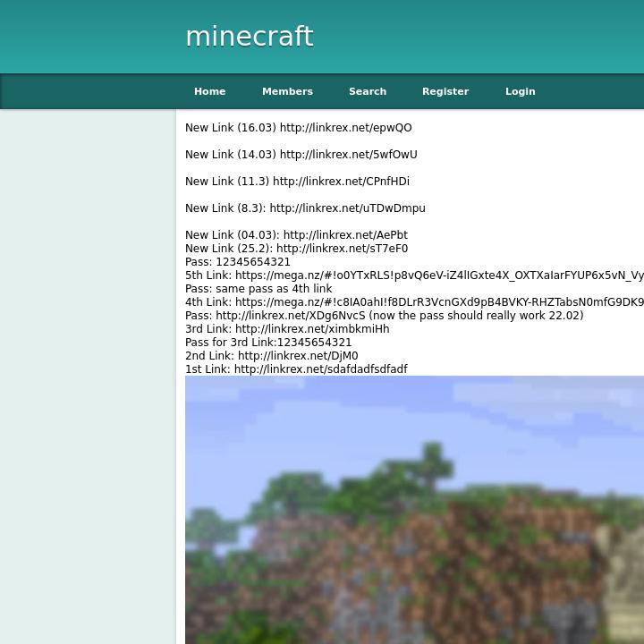Open the Search page
This screenshot has width=644, height=644.
[367, 91]
